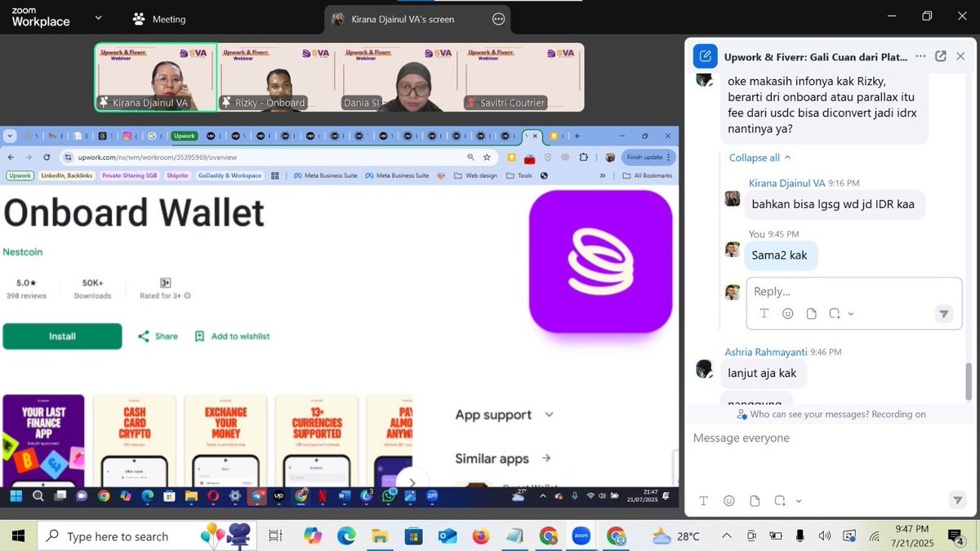Open chat panel more options menu
Viewport: 980px width, 551px height.
(x=920, y=56)
